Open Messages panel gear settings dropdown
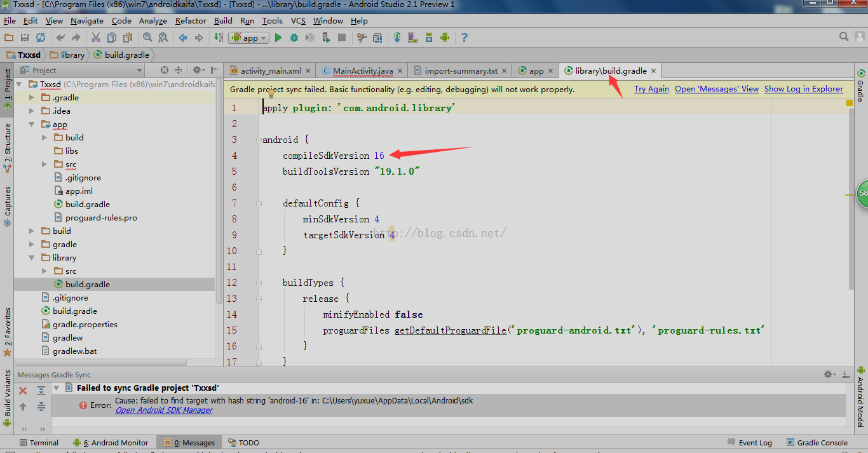Viewport: 868px width, 453px height. point(830,375)
